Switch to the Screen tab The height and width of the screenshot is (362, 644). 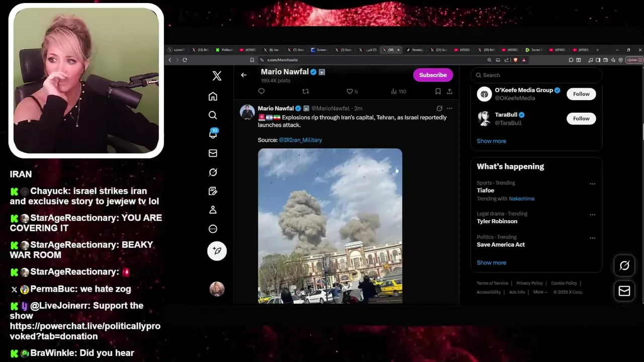[x=320, y=50]
